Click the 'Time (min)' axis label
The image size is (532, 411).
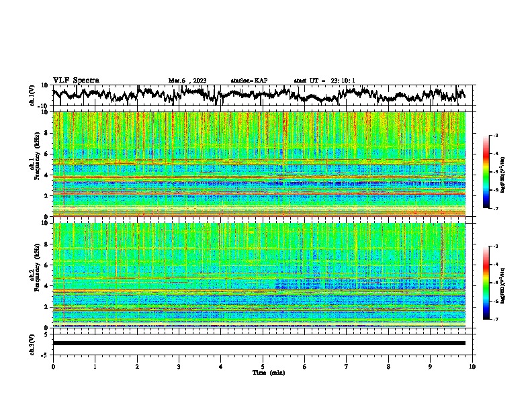coord(269,373)
